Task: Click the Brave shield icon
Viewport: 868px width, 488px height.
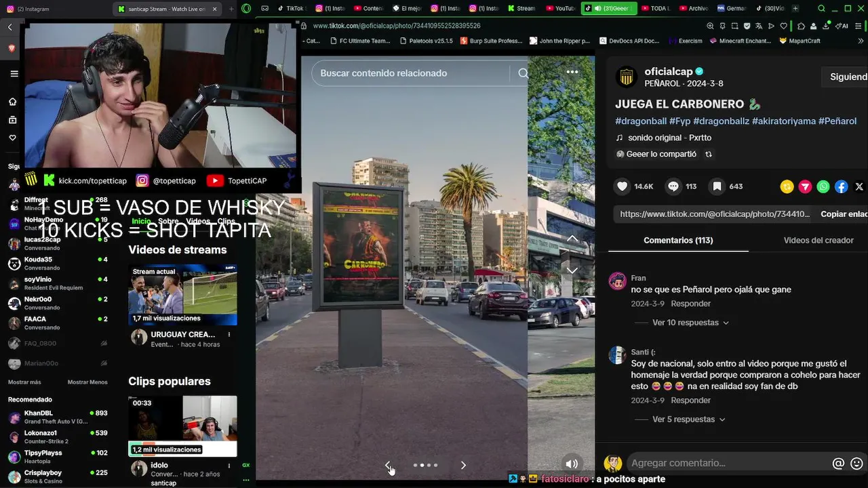Action: [x=12, y=48]
